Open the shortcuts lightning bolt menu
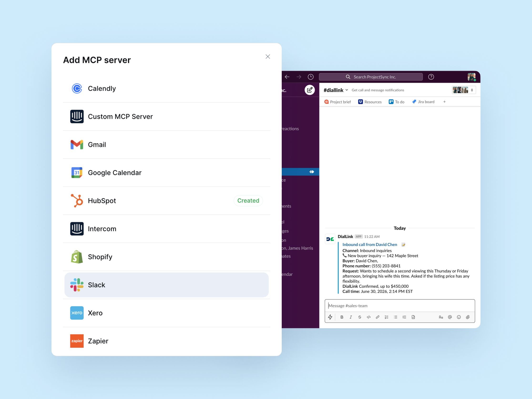Viewport: 532px width, 399px height. 330,317
